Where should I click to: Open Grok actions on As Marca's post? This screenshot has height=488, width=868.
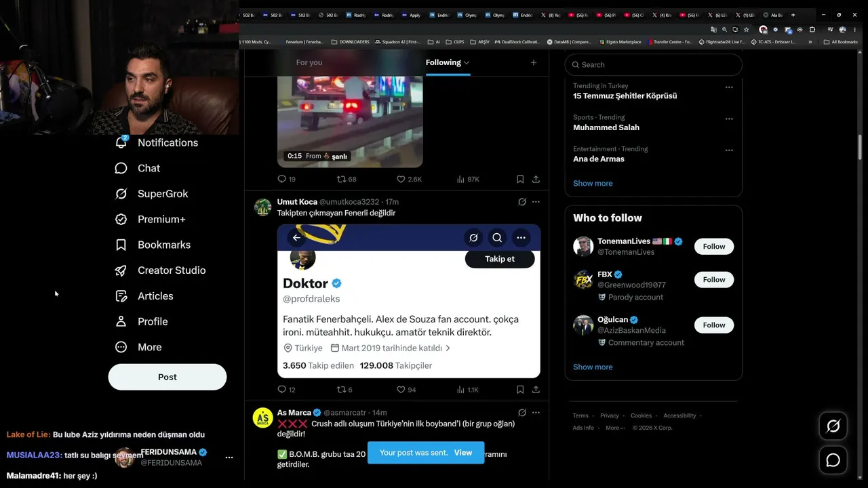(x=522, y=413)
